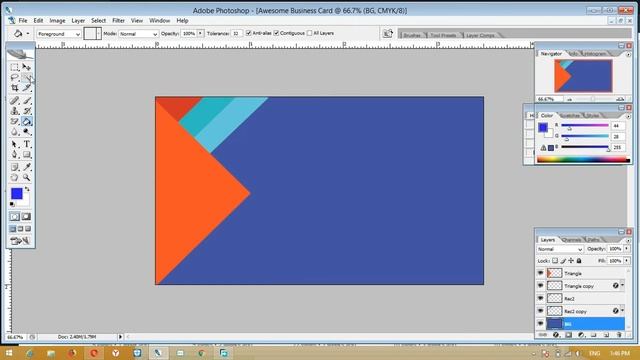
Task: Select the Blur tool
Action: tap(15, 132)
